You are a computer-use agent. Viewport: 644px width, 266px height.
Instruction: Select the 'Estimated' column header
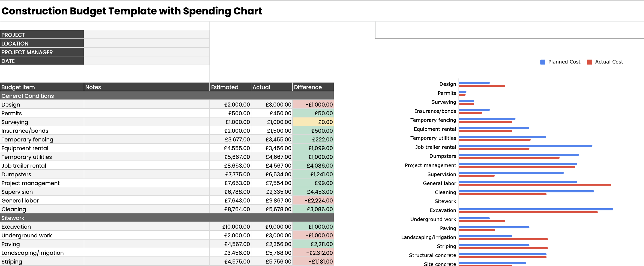pyautogui.click(x=230, y=87)
